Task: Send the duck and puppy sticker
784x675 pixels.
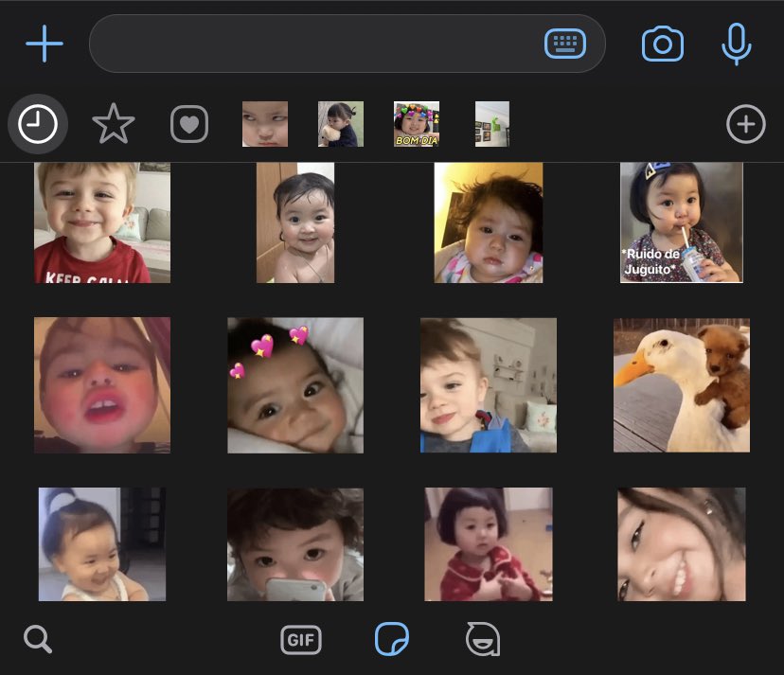Action: click(682, 385)
